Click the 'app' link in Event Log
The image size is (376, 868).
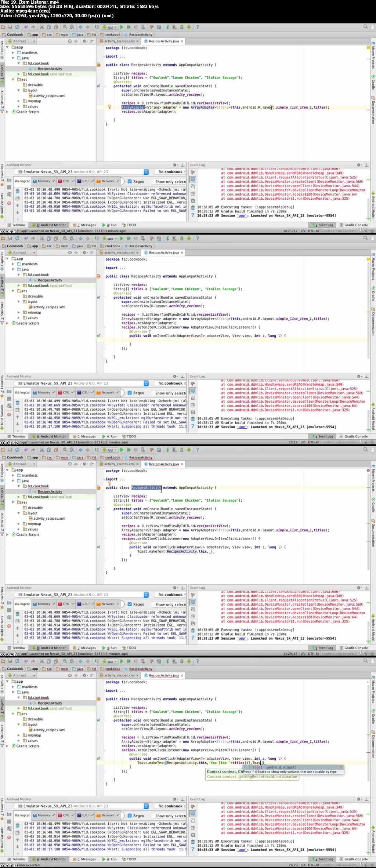242,215
